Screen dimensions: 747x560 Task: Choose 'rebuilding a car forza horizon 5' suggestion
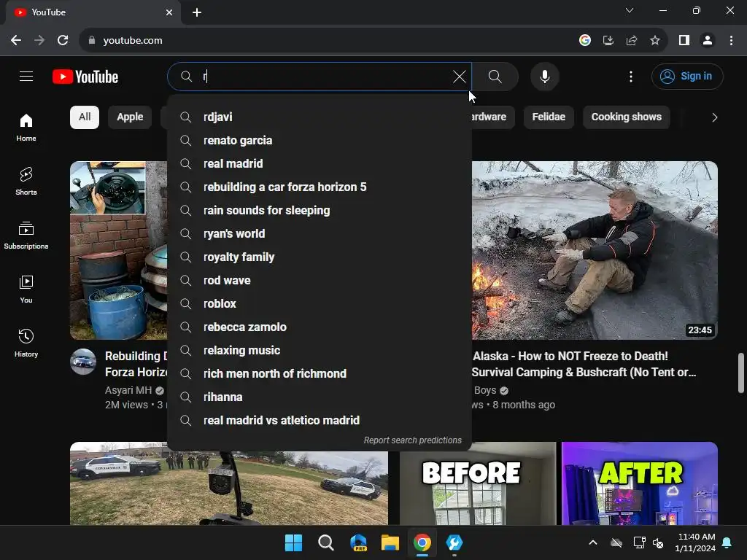(320, 187)
